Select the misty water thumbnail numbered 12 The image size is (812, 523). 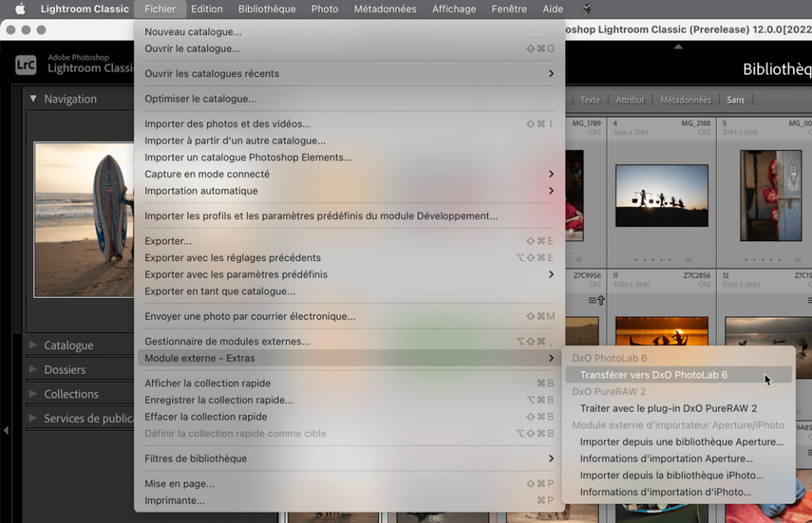[768, 333]
